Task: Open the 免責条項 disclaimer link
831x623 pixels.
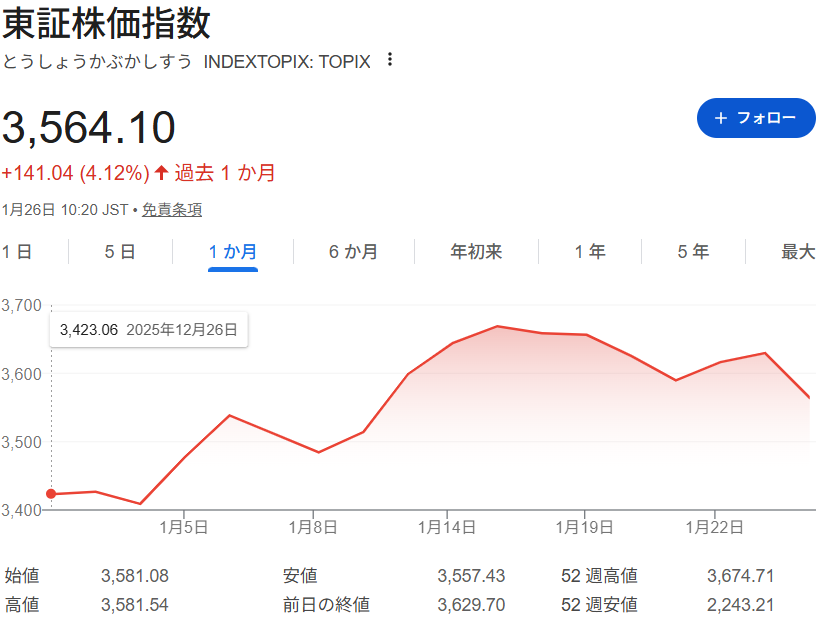Action: tap(171, 209)
